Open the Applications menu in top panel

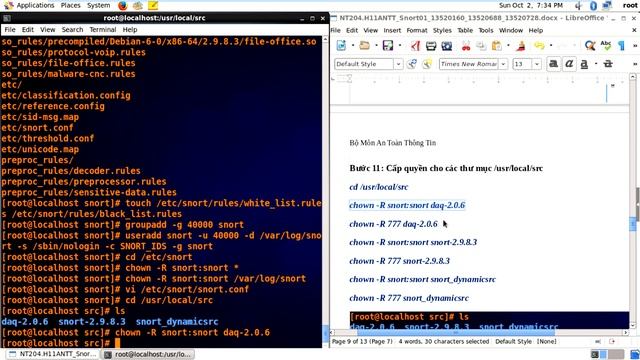(35, 5)
